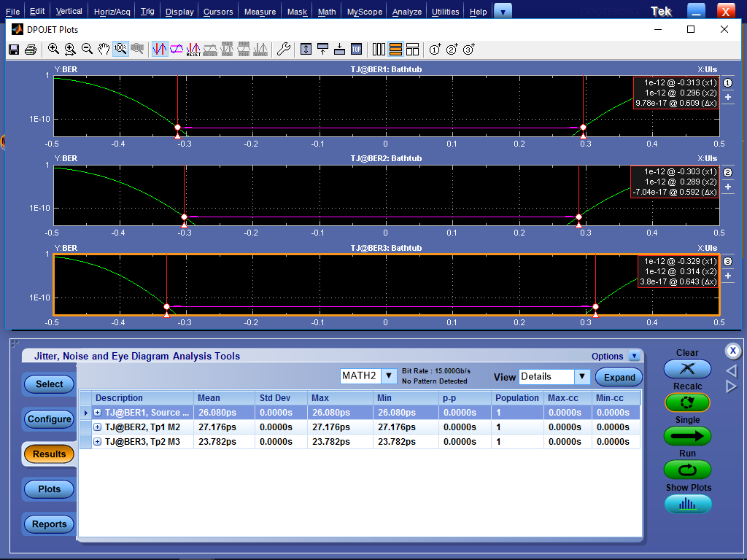747x560 pixels.
Task: Arrange plots in mixed tile layout
Action: 413,49
